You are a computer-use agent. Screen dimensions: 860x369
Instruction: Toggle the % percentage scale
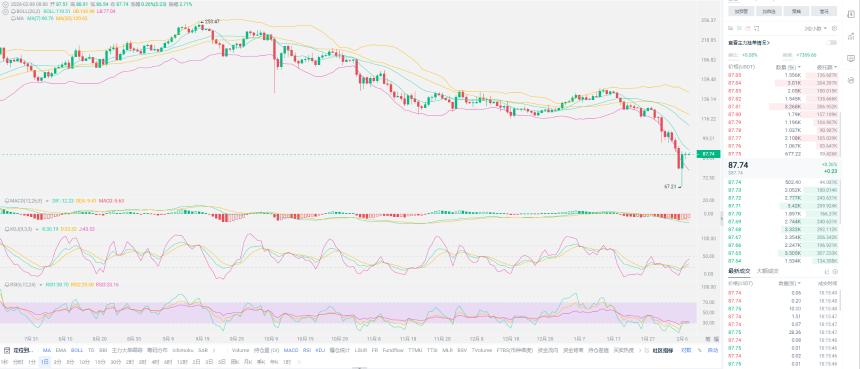[699, 350]
